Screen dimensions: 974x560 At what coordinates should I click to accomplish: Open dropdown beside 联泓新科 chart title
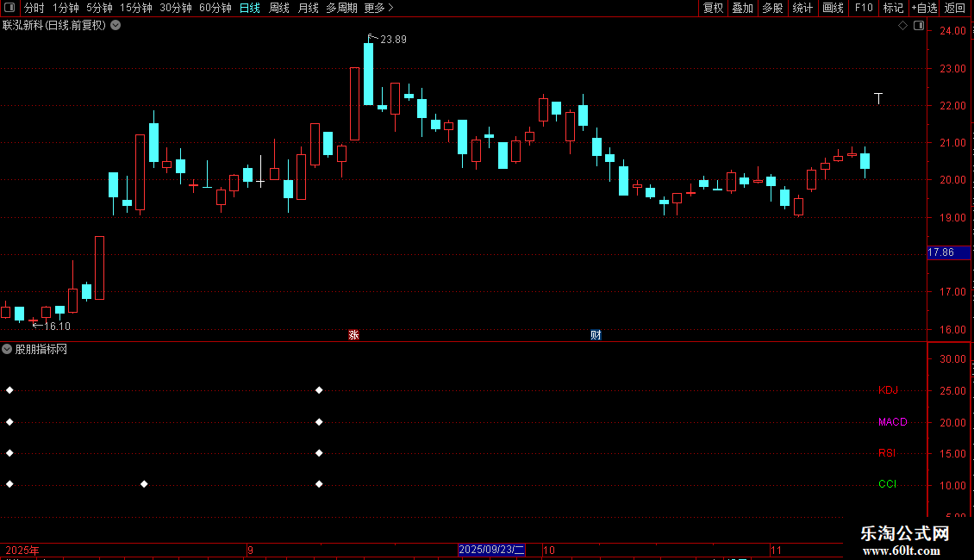pos(116,26)
